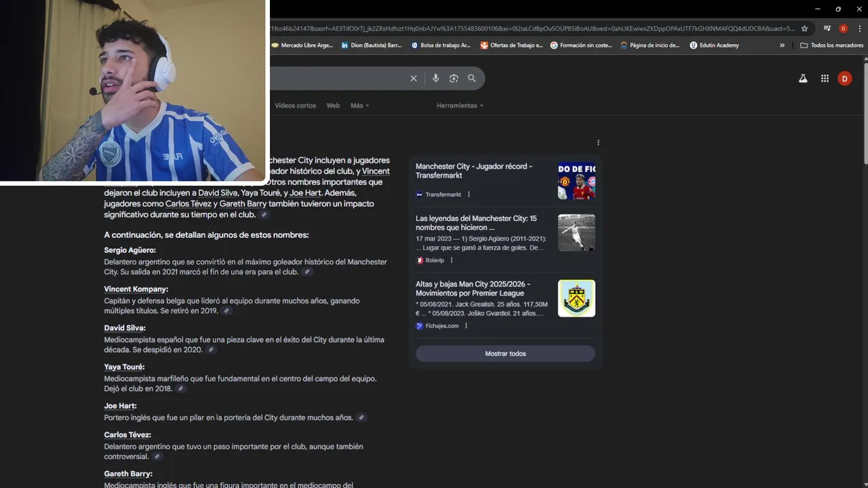This screenshot has height=488, width=868.
Task: Click the Yaya Touré heading
Action: (x=124, y=367)
